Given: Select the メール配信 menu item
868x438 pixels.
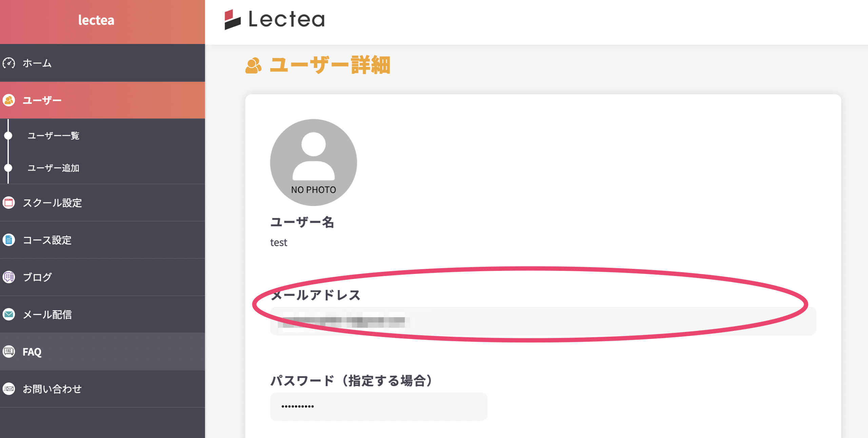Looking at the screenshot, I should tap(47, 315).
